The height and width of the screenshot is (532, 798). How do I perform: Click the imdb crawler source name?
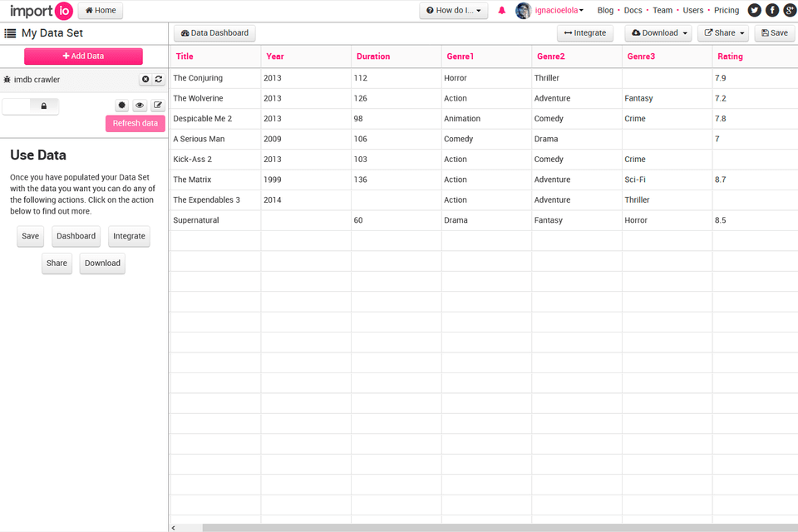pyautogui.click(x=37, y=80)
